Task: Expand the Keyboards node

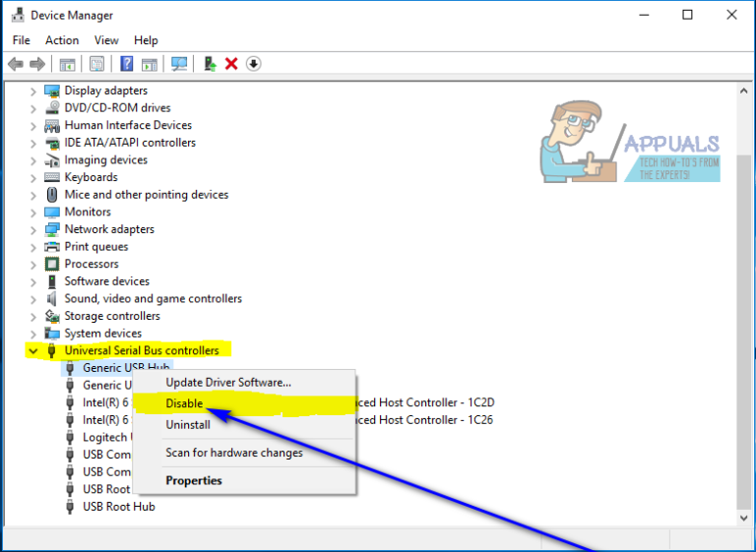Action: (x=33, y=178)
